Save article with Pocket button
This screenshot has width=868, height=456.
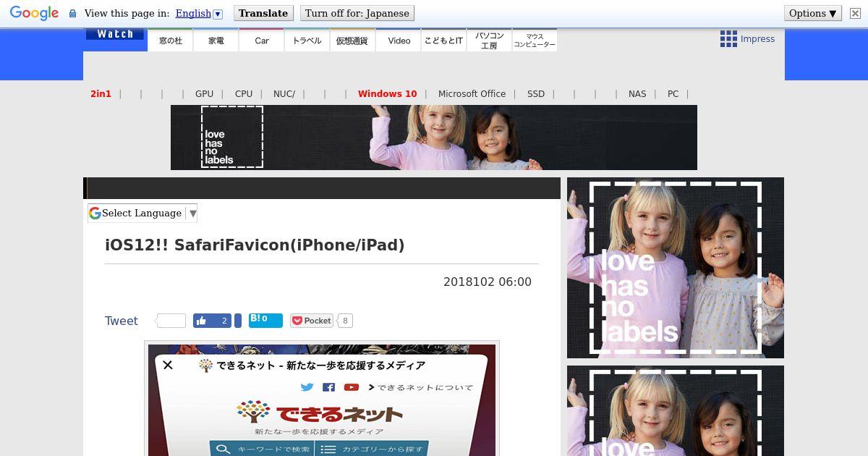coord(311,321)
